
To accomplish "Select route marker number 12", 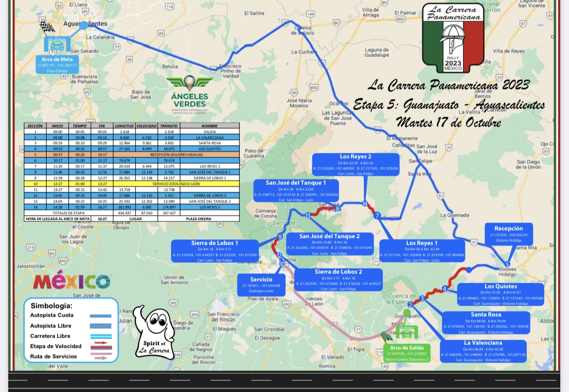I will (x=279, y=255).
